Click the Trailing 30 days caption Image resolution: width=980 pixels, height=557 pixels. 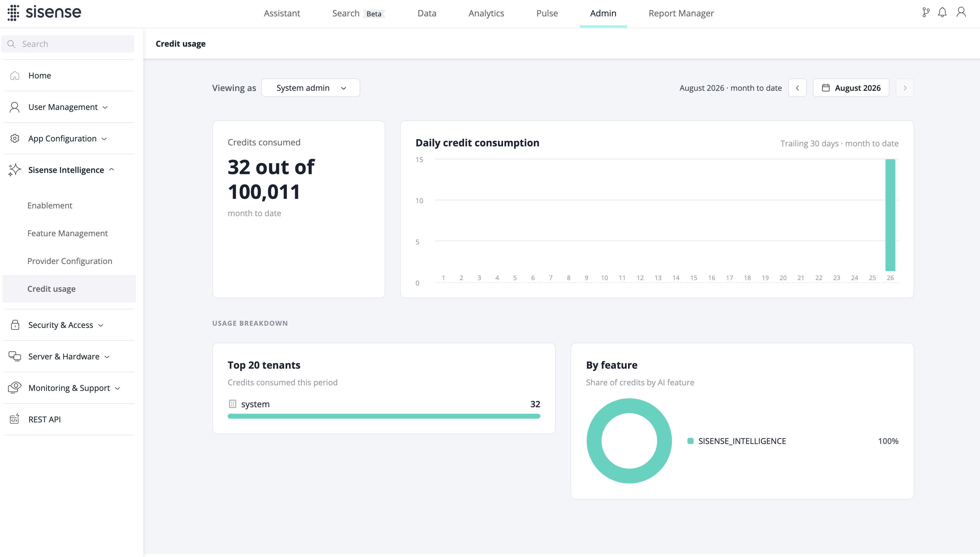[x=839, y=144]
